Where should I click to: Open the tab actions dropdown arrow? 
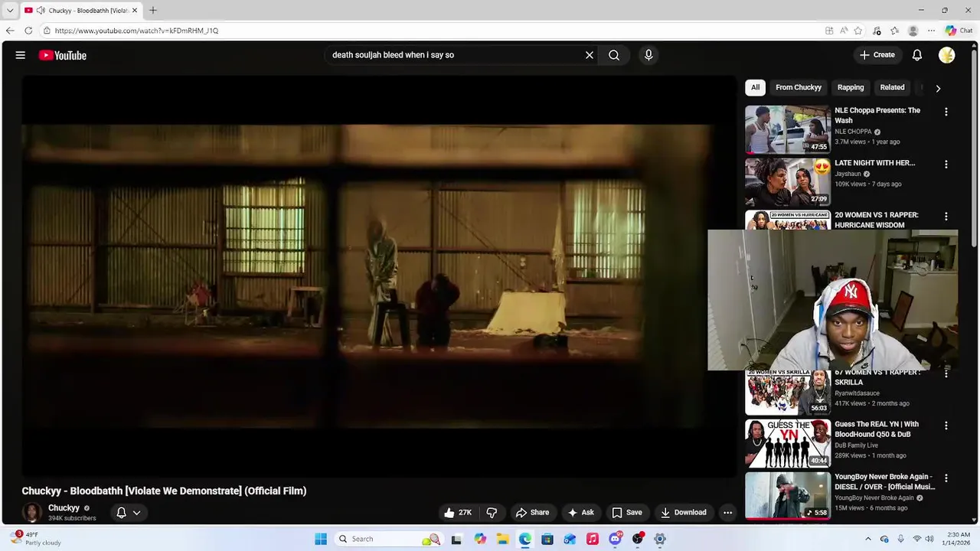pos(10,10)
